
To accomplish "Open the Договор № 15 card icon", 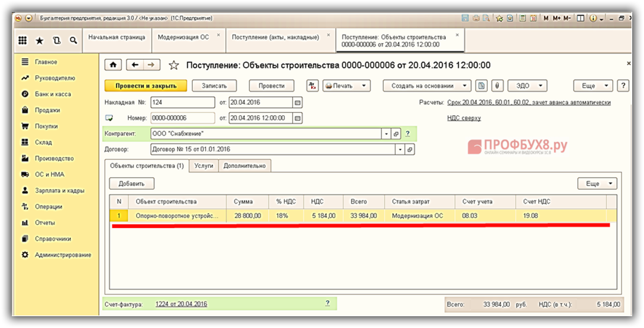I will pos(409,150).
